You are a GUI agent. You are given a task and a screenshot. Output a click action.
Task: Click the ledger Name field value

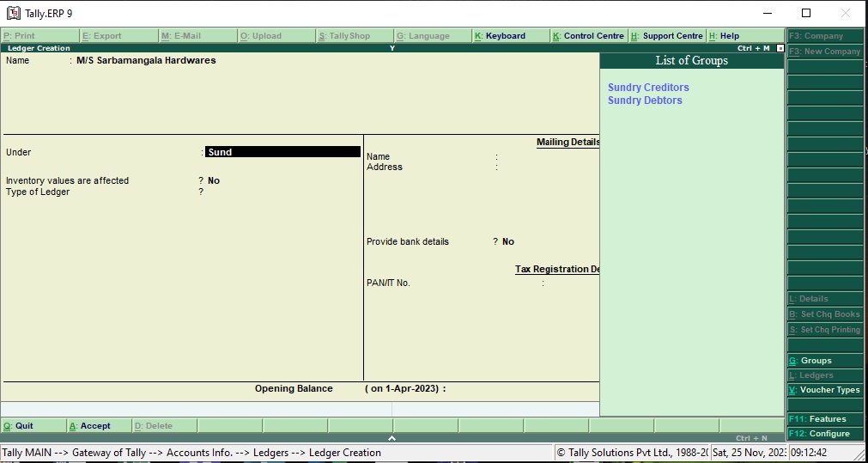(146, 60)
